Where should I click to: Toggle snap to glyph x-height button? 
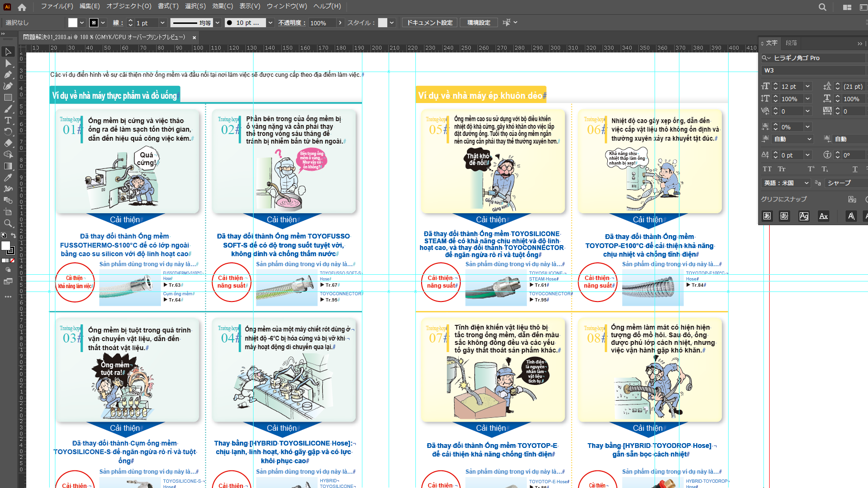click(x=784, y=216)
